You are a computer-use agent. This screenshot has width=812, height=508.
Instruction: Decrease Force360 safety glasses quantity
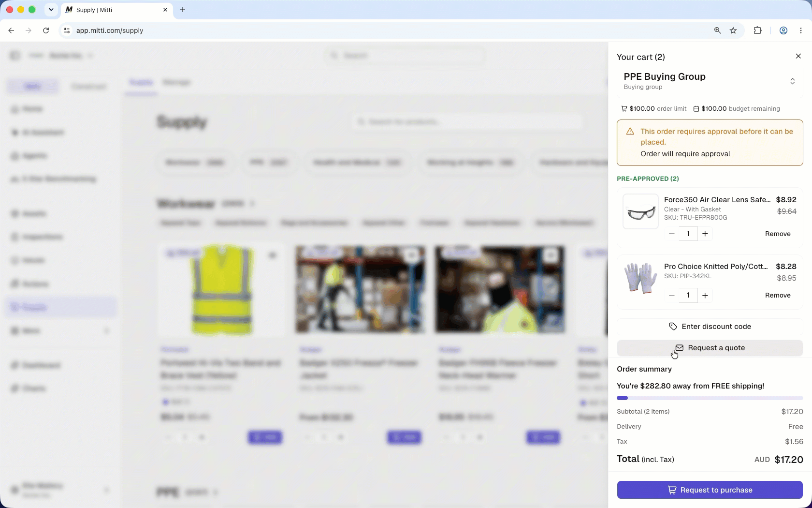(671, 234)
